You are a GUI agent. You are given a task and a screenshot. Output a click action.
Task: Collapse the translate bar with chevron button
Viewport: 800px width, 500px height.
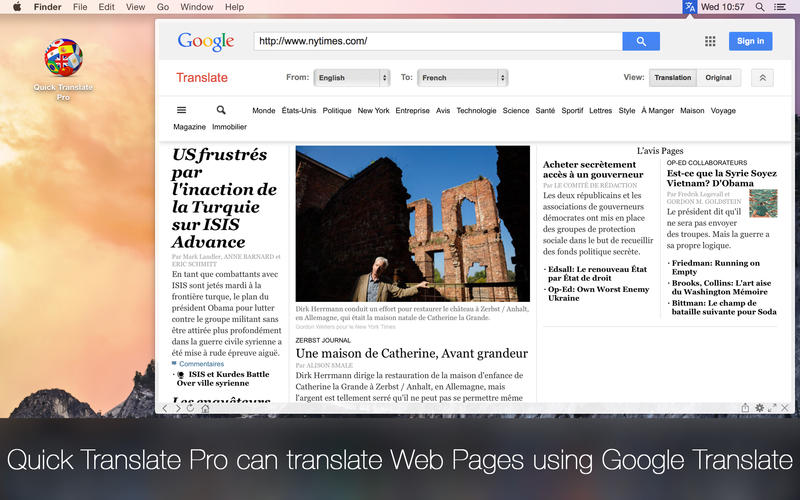pyautogui.click(x=762, y=77)
